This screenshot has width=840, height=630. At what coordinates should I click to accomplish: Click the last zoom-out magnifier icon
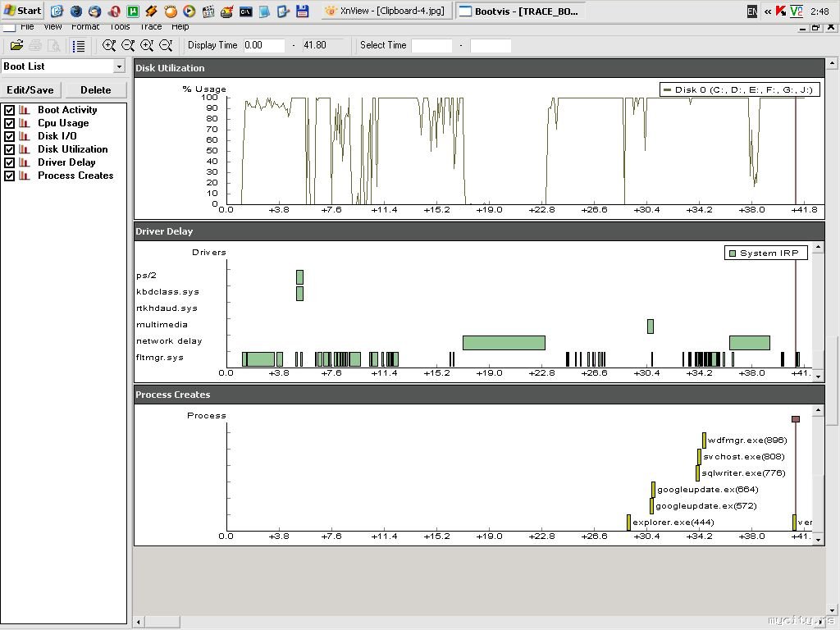[166, 46]
